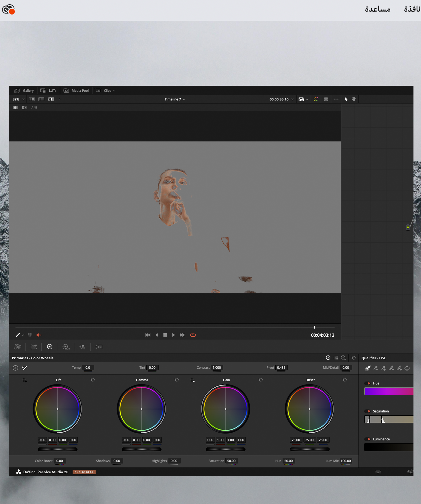Viewport: 421px width, 504px height.
Task: Select the hand pan tool
Action: [354, 99]
